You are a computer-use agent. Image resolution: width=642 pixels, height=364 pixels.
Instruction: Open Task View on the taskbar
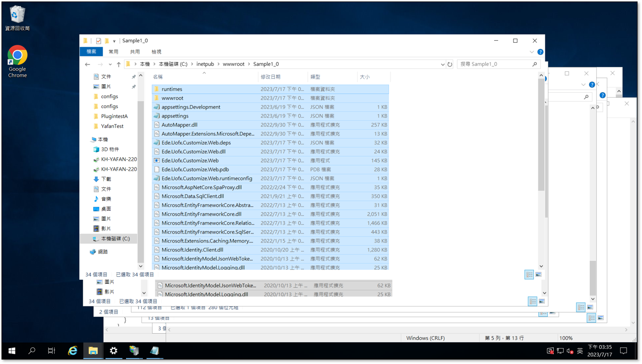(52, 351)
